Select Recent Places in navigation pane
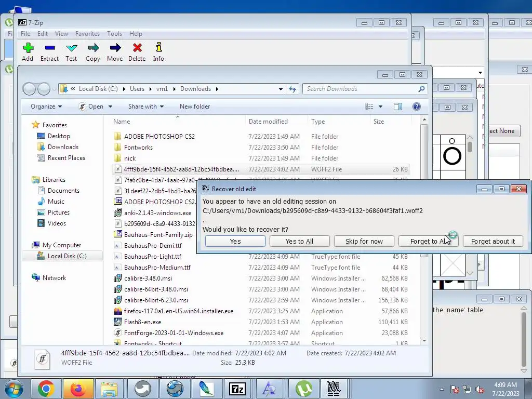 point(66,158)
